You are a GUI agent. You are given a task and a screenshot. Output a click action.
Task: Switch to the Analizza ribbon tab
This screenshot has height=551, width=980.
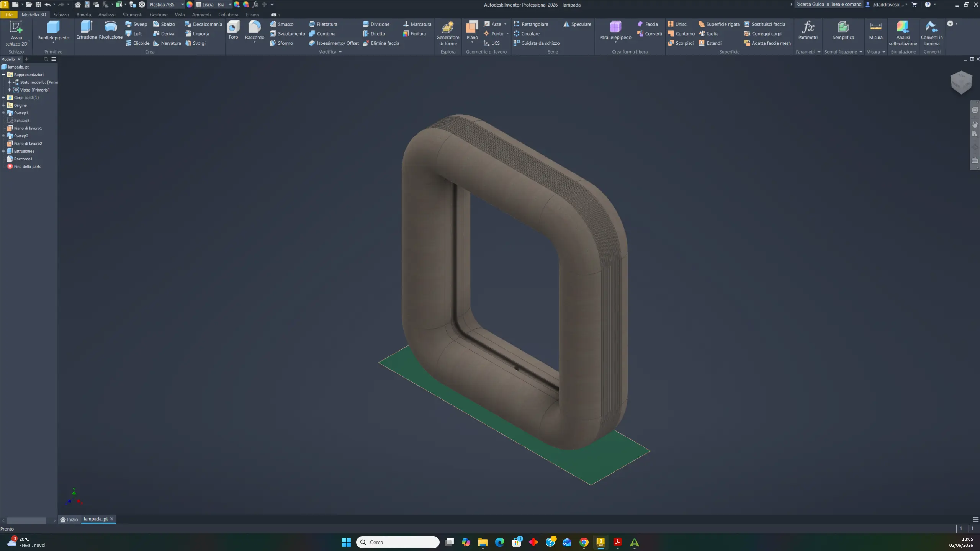click(106, 15)
